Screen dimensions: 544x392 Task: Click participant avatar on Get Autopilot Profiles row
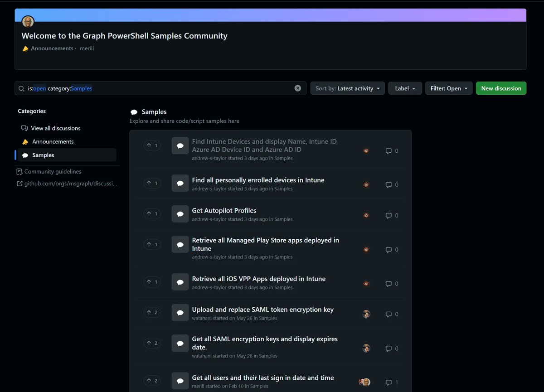[x=366, y=215]
